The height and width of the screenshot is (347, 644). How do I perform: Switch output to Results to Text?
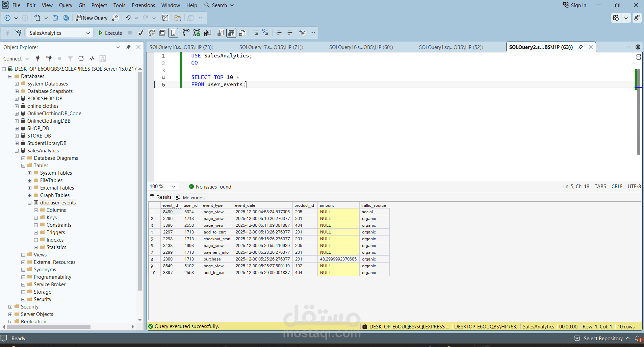(x=221, y=33)
